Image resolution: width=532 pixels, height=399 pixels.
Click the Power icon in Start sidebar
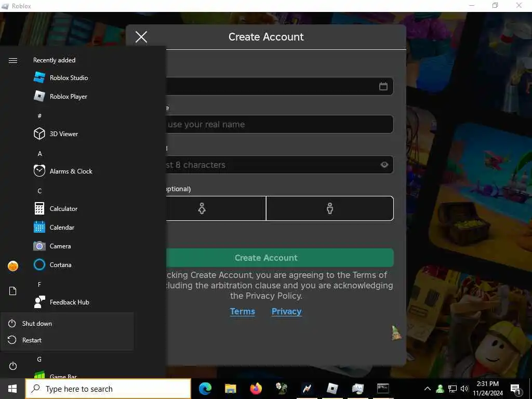13,366
